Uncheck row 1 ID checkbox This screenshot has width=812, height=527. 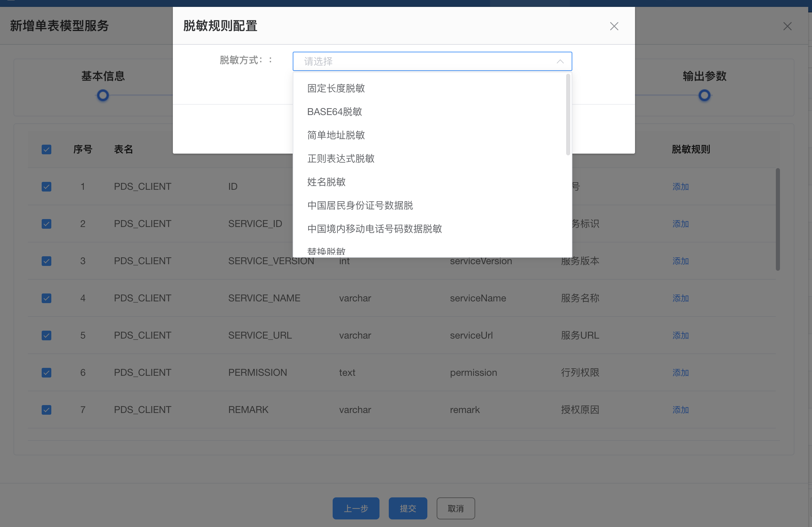[46, 187]
